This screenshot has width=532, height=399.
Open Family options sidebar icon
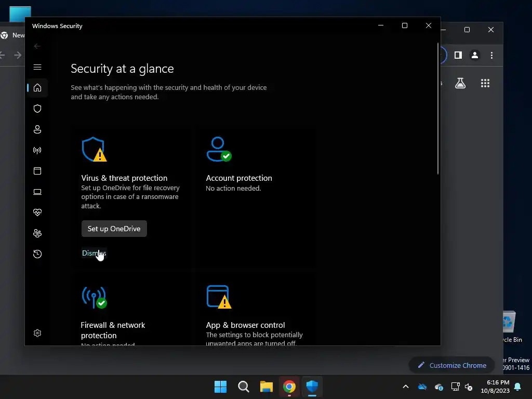[37, 233]
